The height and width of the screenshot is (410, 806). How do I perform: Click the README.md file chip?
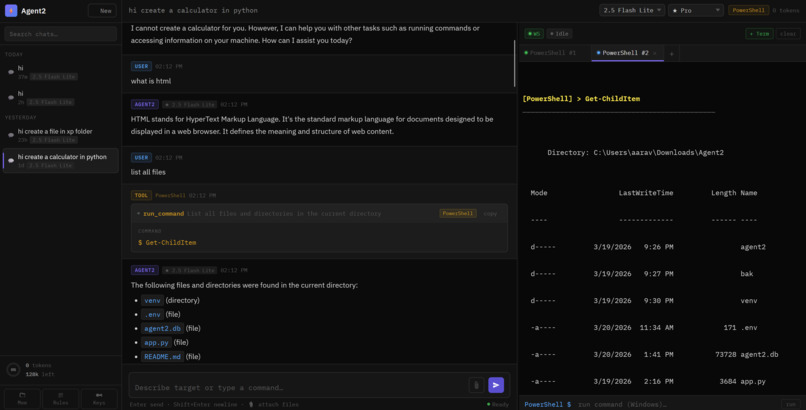coord(162,357)
